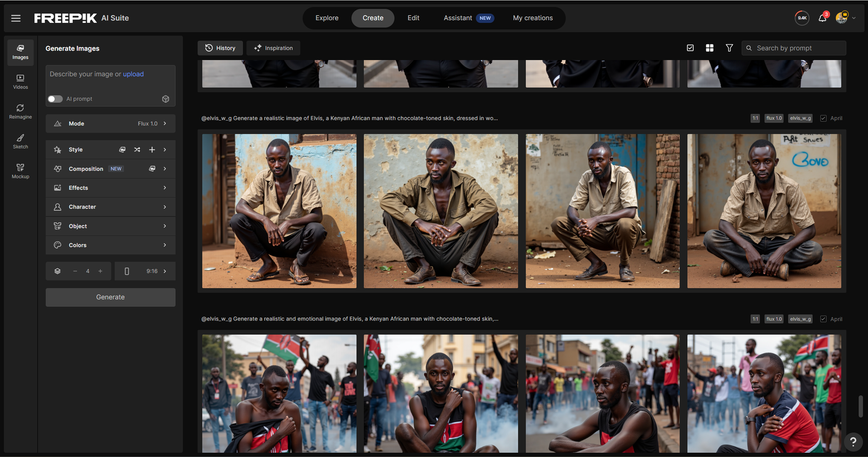Open the help question mark button
This screenshot has height=457, width=868.
click(x=853, y=441)
